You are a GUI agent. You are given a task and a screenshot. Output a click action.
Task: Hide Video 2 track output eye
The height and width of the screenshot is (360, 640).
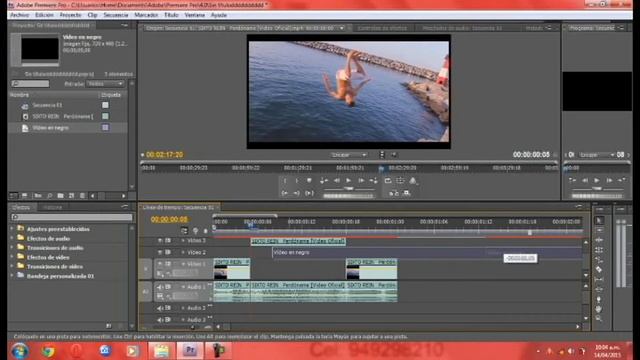[160, 252]
